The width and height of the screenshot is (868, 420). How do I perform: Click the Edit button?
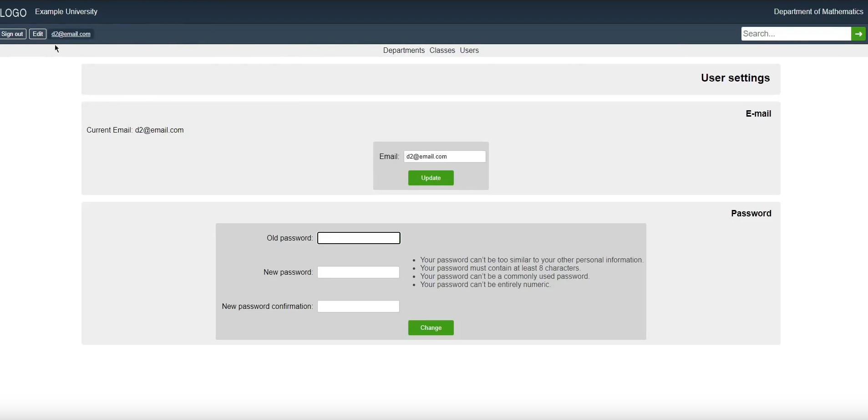tap(38, 34)
